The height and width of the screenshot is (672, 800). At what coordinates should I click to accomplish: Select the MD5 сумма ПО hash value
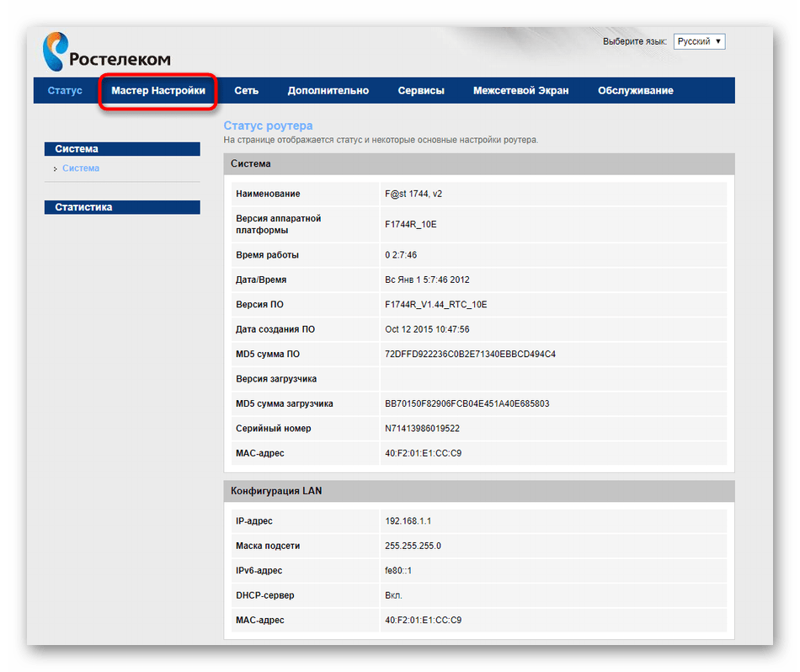[470, 355]
